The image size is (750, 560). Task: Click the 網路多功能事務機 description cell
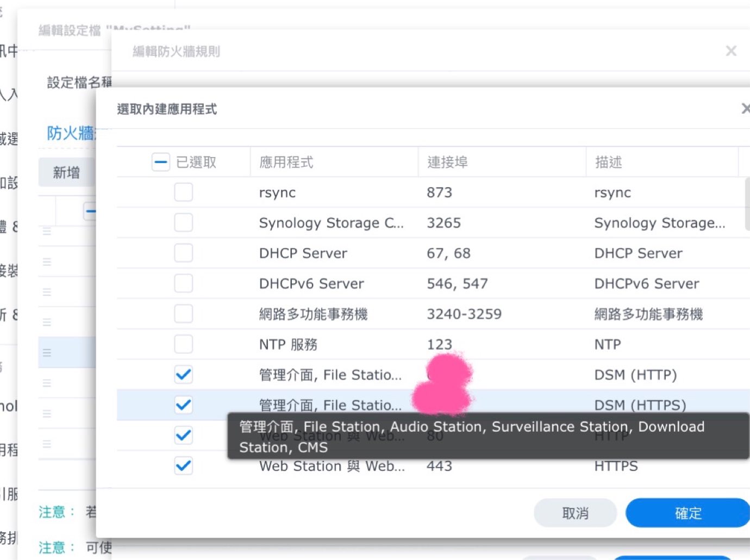[x=649, y=314]
